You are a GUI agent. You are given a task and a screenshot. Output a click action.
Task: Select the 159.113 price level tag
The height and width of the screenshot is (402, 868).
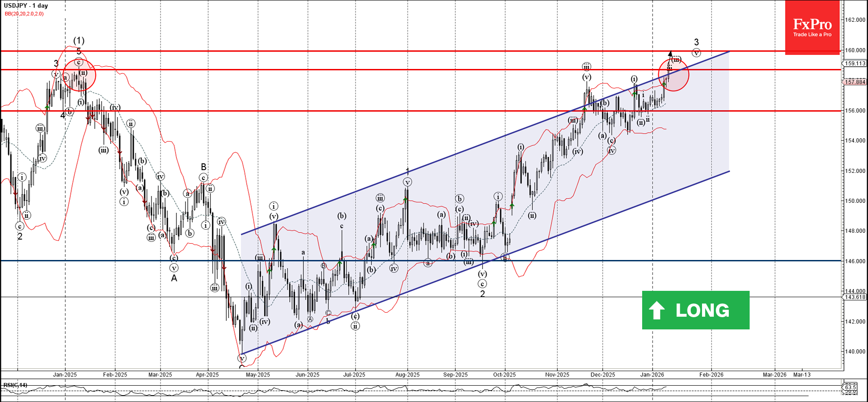tap(855, 64)
